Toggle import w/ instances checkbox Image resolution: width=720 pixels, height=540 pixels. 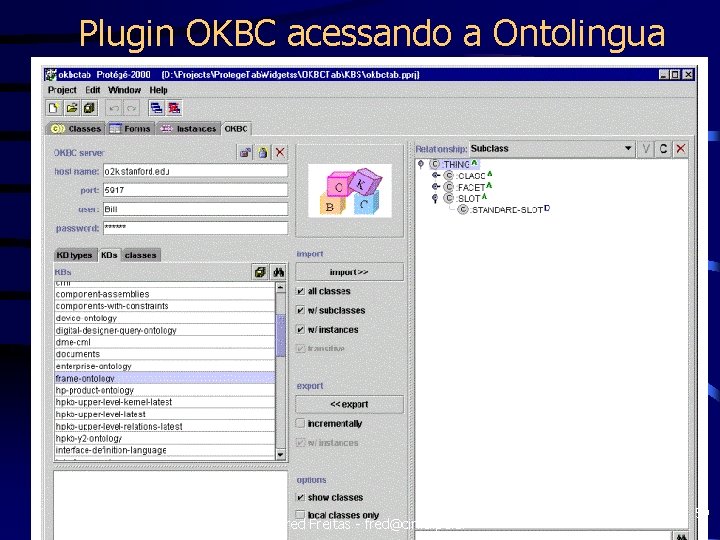tap(300, 330)
